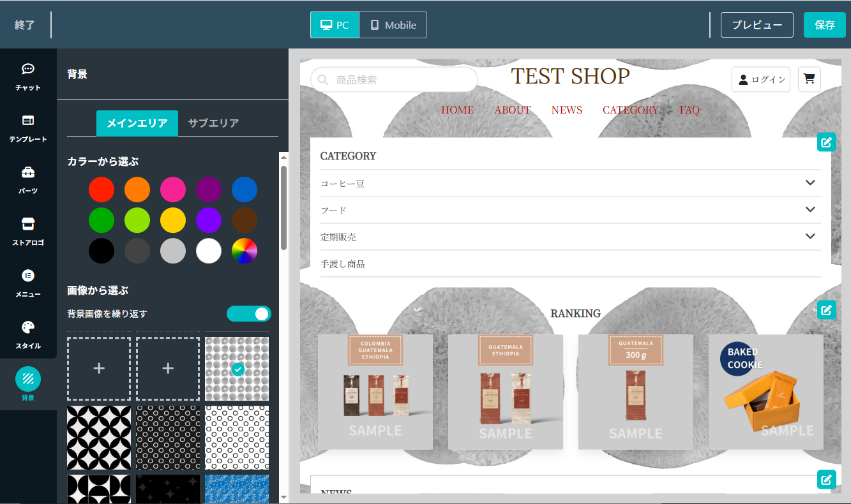This screenshot has height=504, width=851.
Task: Click the 保存 button
Action: [824, 25]
